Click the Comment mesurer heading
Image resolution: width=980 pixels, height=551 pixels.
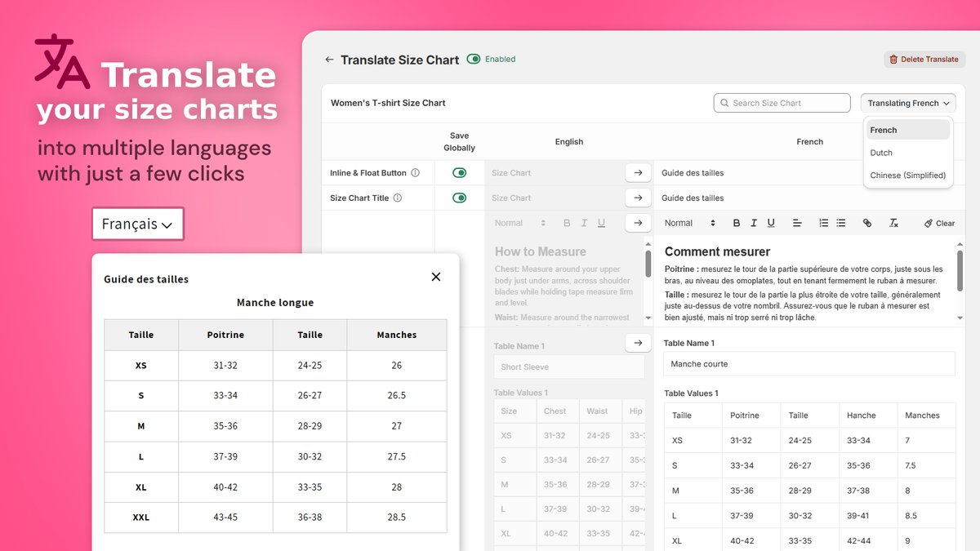717,251
